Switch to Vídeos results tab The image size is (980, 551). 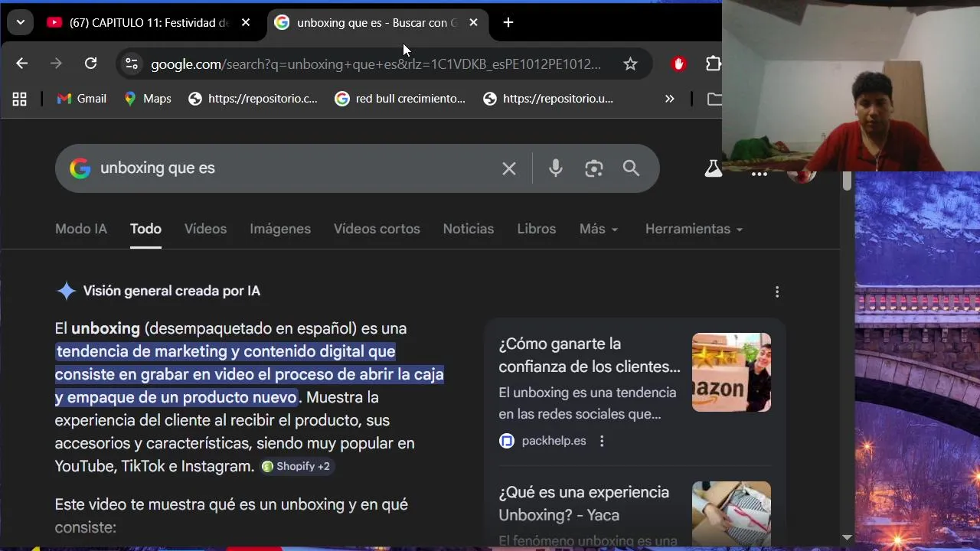[x=205, y=229]
